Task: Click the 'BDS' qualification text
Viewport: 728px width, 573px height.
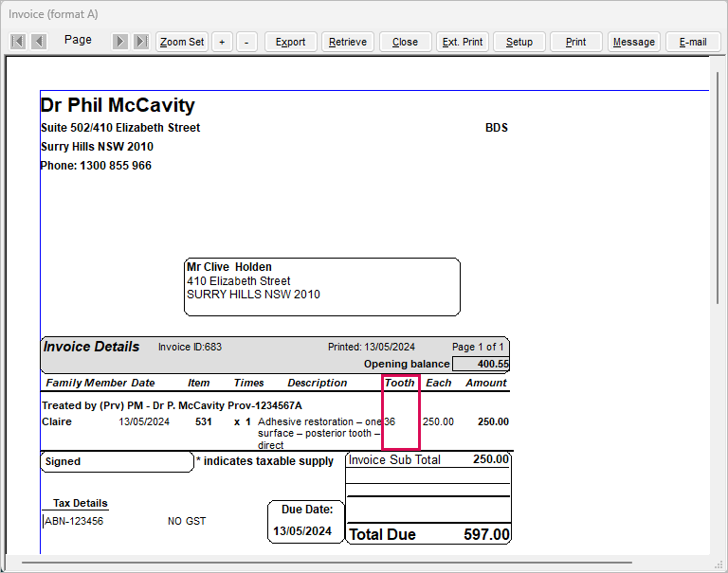Action: (497, 128)
